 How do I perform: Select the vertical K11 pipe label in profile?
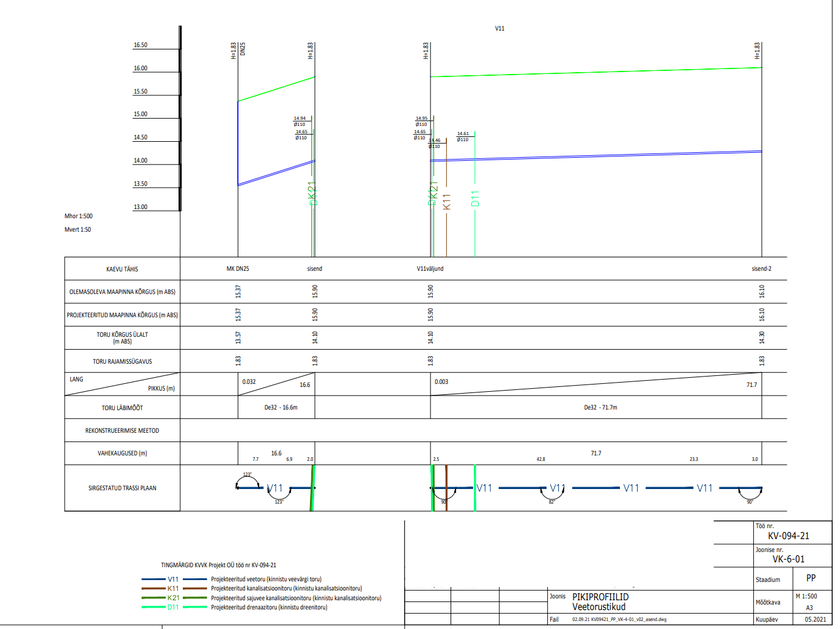(446, 202)
